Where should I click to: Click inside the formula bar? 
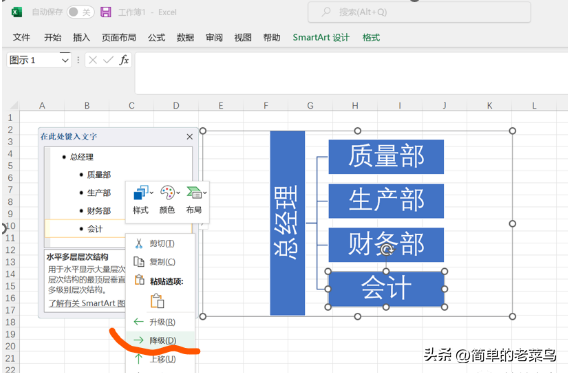(351, 74)
